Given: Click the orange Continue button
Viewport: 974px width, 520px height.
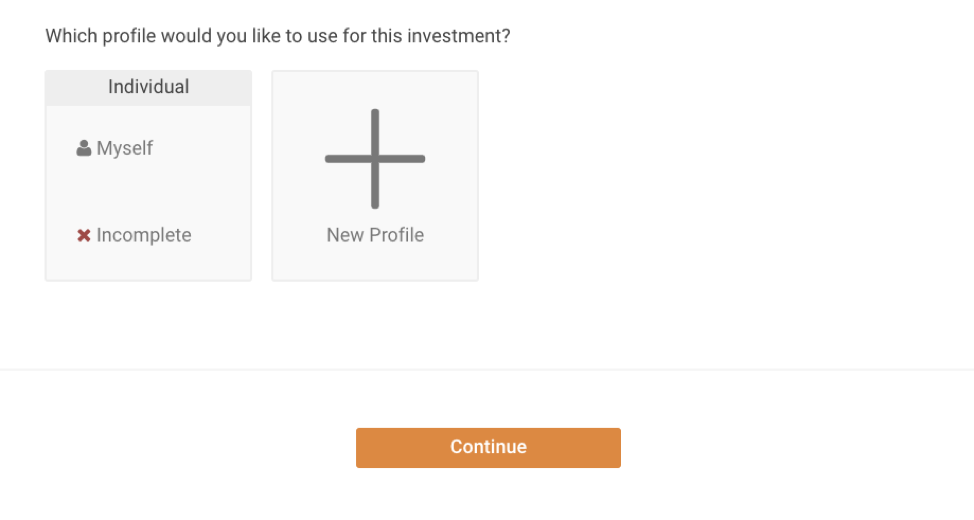Looking at the screenshot, I should [x=488, y=448].
